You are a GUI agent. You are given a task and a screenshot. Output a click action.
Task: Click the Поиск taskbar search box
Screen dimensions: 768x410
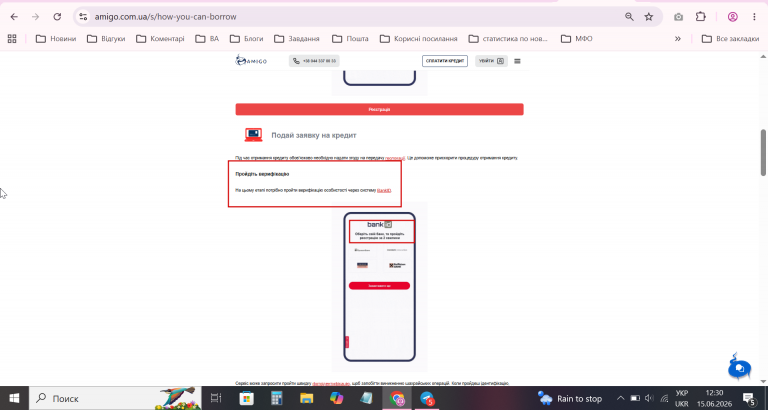pos(115,398)
